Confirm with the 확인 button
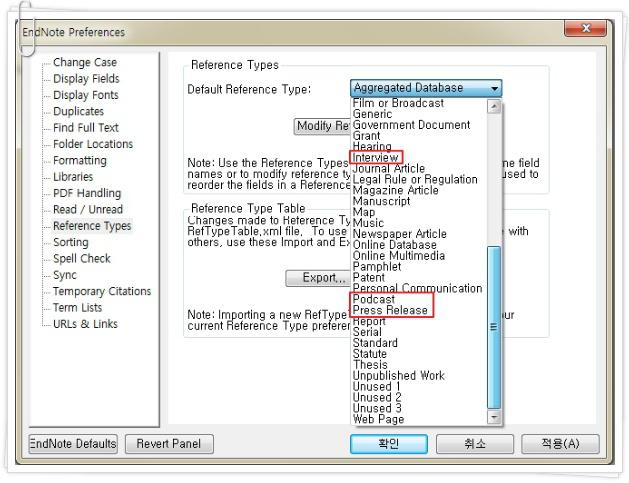This screenshot has height=483, width=629. pos(389,444)
